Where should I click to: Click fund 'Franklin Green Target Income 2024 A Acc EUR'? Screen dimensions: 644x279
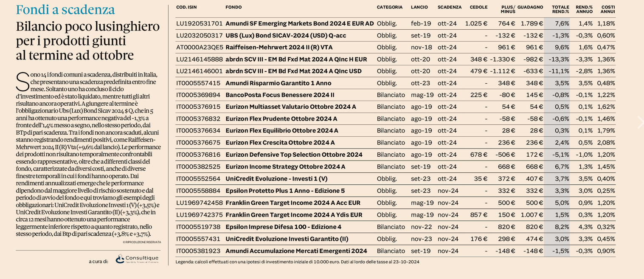point(293,203)
